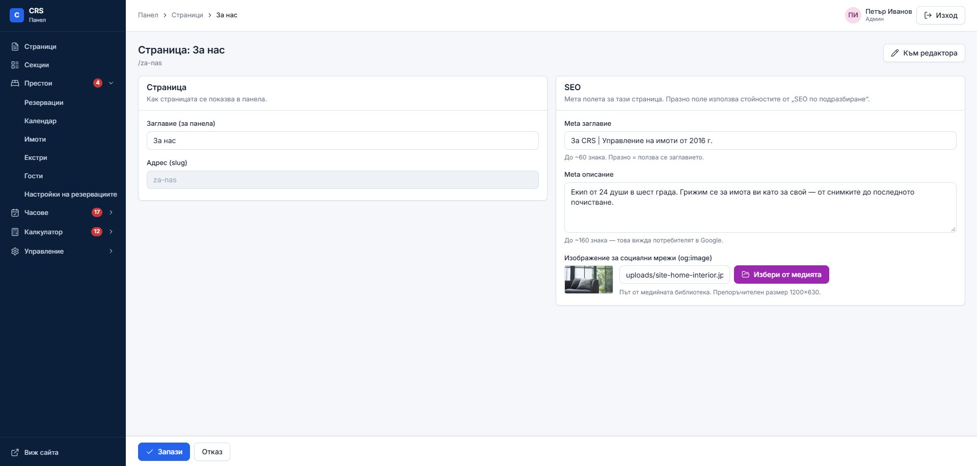Click the Калкулатор calculator icon

[x=15, y=232]
